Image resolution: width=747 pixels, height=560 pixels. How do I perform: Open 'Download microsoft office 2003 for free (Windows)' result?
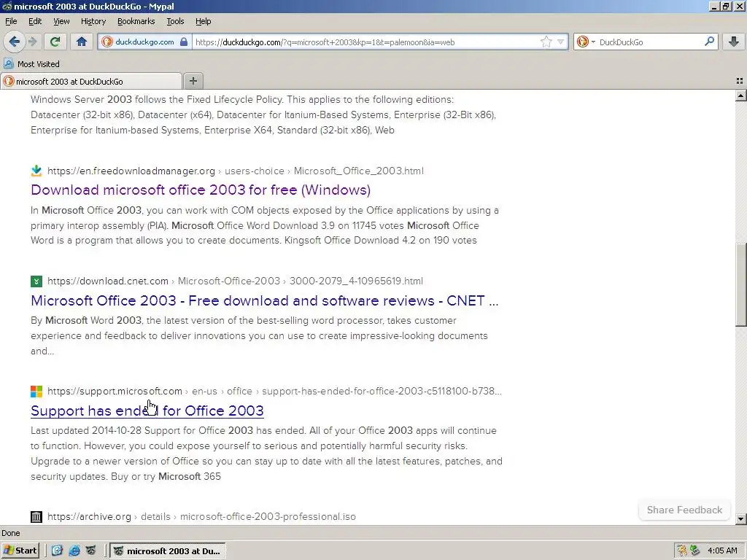(x=201, y=190)
